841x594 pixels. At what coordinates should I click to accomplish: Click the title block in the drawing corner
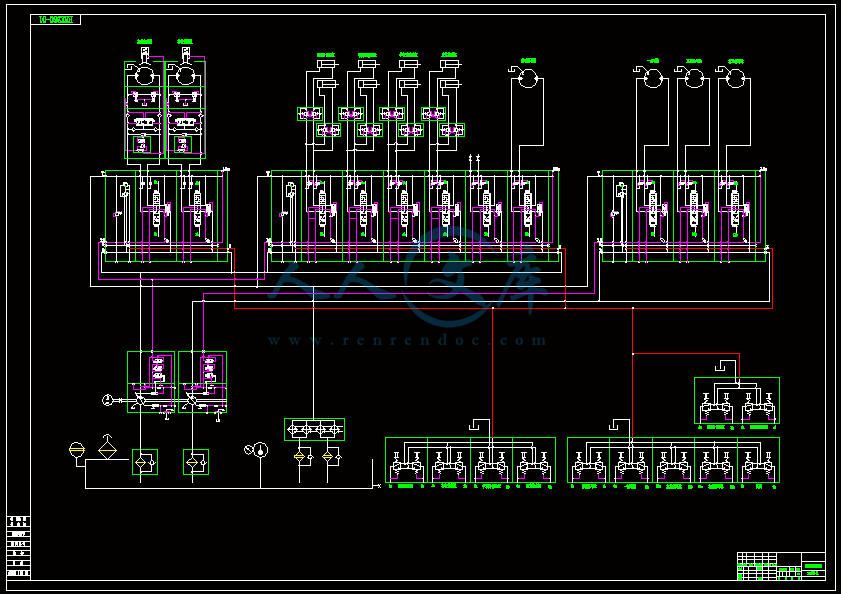781,566
